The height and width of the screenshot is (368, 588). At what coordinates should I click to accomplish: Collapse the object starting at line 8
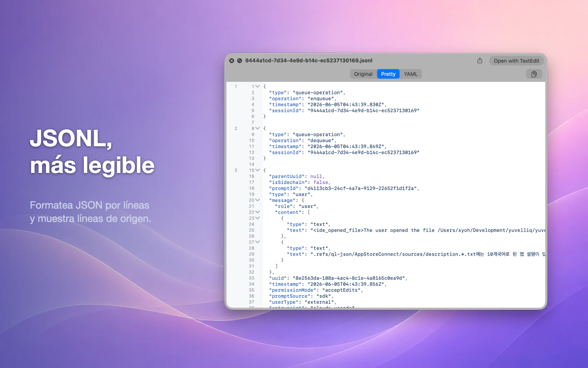point(258,128)
